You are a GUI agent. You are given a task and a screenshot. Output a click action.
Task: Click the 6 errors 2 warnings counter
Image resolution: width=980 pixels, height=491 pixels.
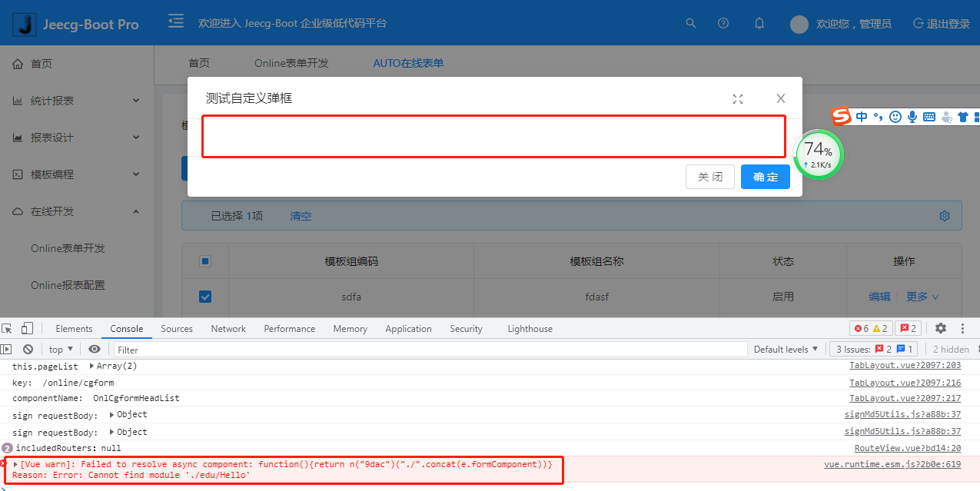pos(871,329)
